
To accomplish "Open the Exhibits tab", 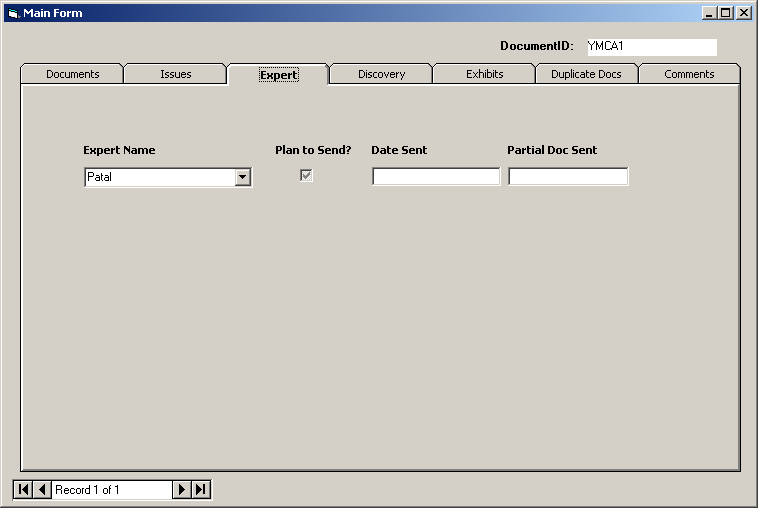I will [484, 74].
